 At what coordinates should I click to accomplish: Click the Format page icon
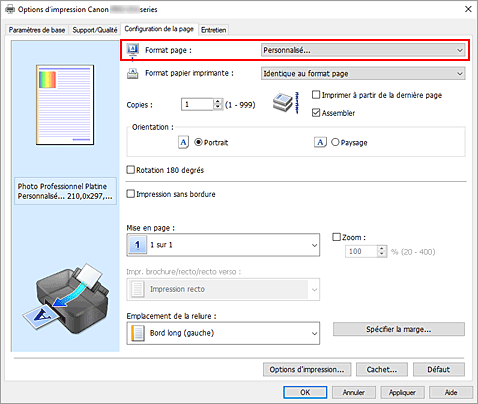tap(133, 51)
